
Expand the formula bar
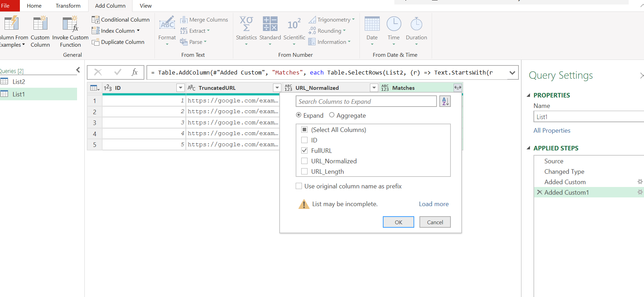pos(512,73)
